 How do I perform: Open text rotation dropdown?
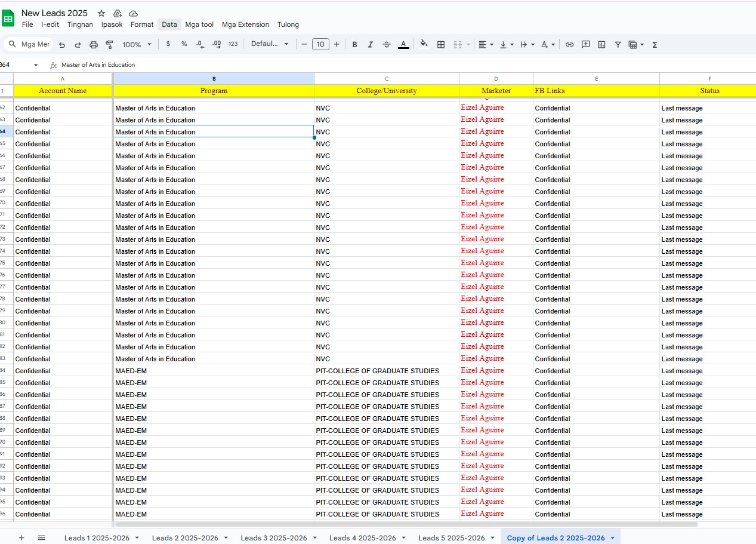[x=548, y=45]
